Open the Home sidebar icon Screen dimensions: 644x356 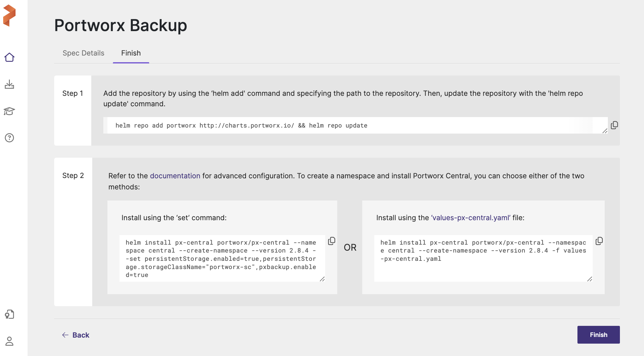10,57
